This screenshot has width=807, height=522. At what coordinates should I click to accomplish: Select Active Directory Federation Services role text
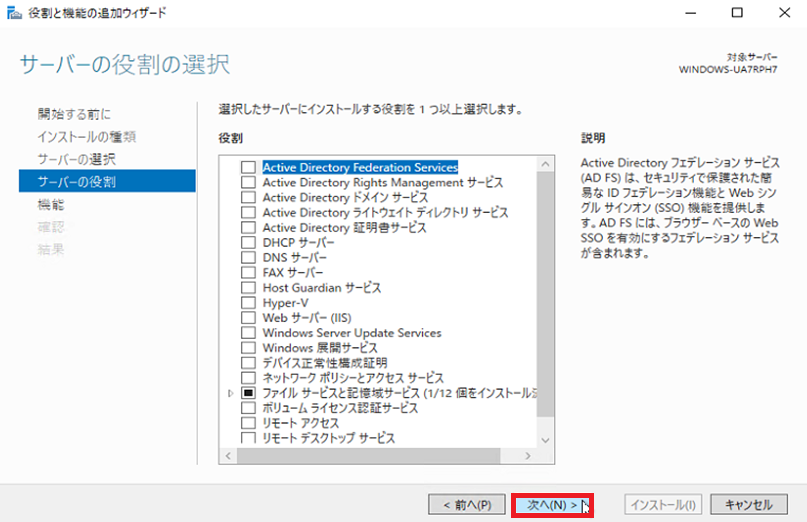click(360, 167)
